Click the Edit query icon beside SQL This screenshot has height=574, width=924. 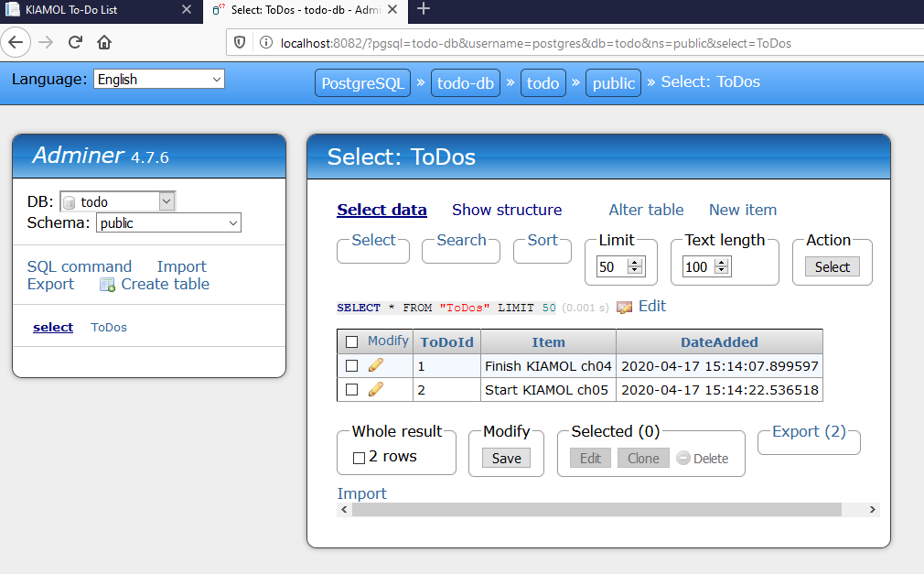click(625, 308)
